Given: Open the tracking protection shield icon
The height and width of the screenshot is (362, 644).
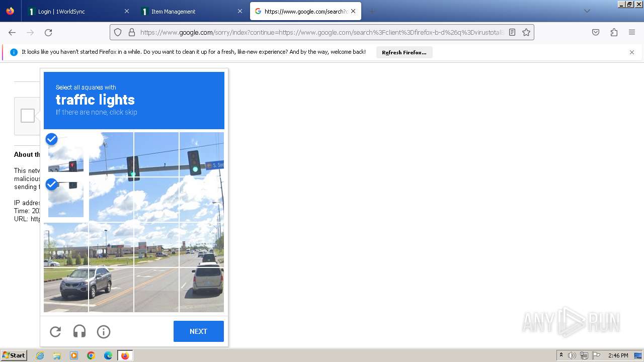Looking at the screenshot, I should coord(118,32).
